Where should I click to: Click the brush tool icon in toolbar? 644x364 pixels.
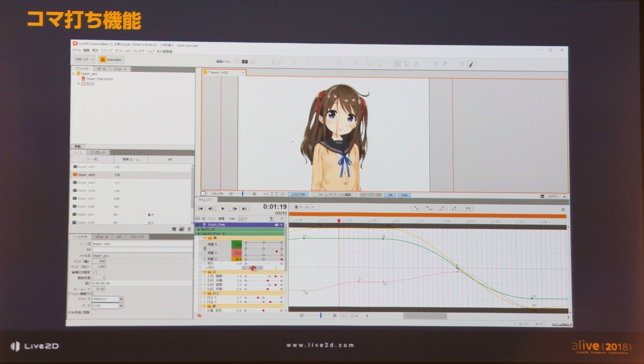point(471,64)
